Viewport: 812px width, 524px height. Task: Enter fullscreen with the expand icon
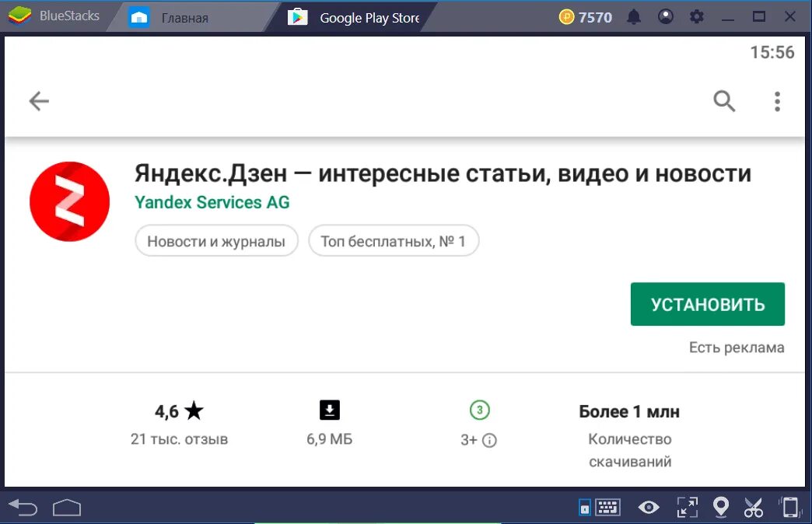pyautogui.click(x=688, y=507)
